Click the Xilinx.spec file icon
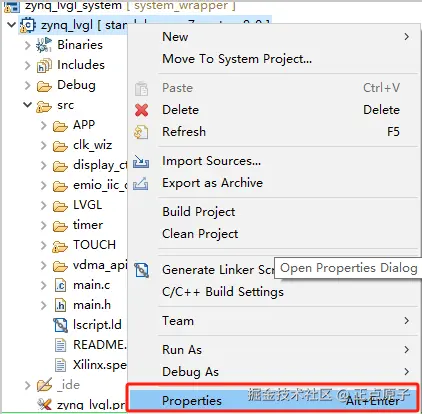The width and height of the screenshot is (422, 414). tap(60, 365)
